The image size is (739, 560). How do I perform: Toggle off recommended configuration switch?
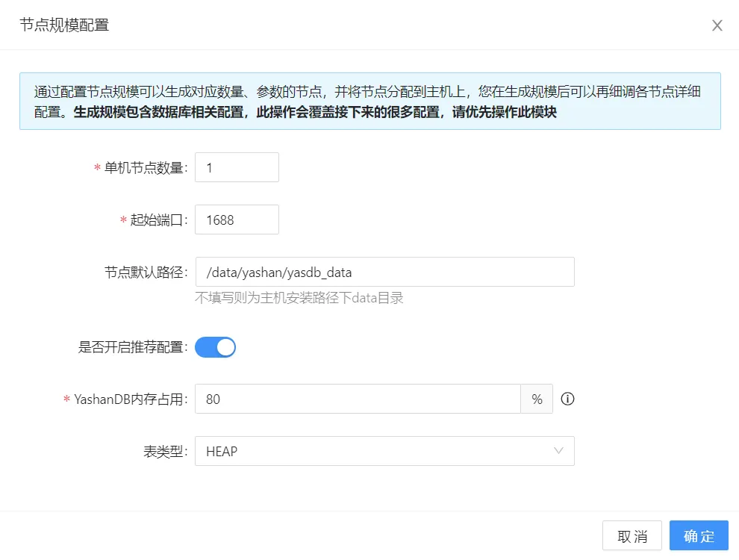(x=215, y=346)
